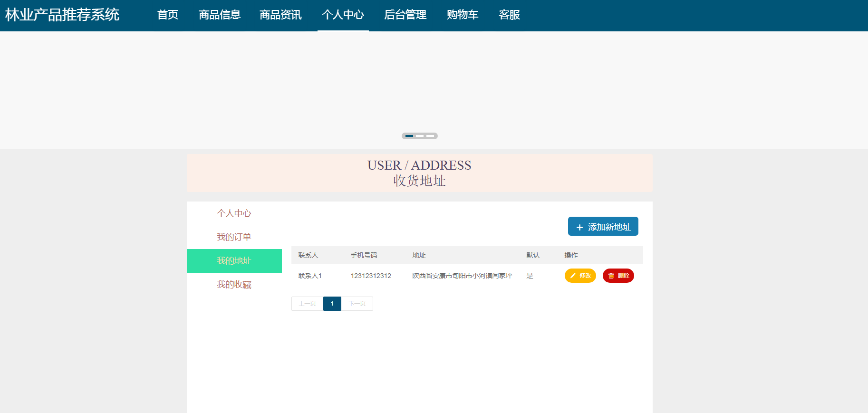Click the 上一页 pagination button
The height and width of the screenshot is (413, 868).
[307, 304]
